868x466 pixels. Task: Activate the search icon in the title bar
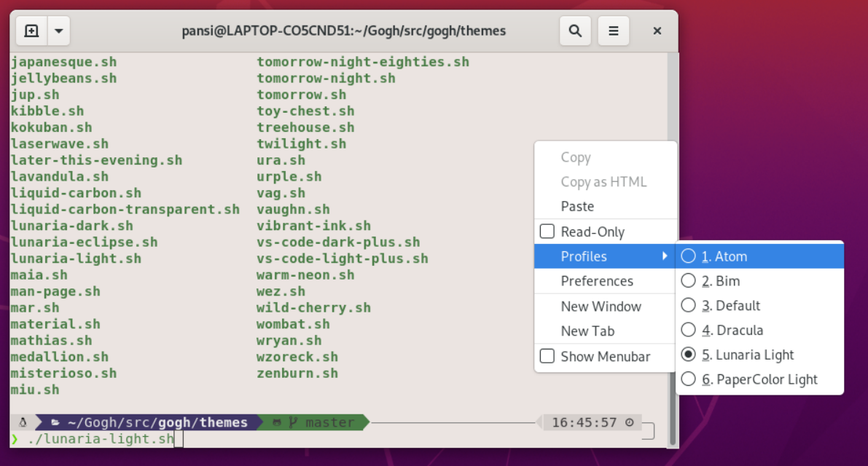point(575,31)
